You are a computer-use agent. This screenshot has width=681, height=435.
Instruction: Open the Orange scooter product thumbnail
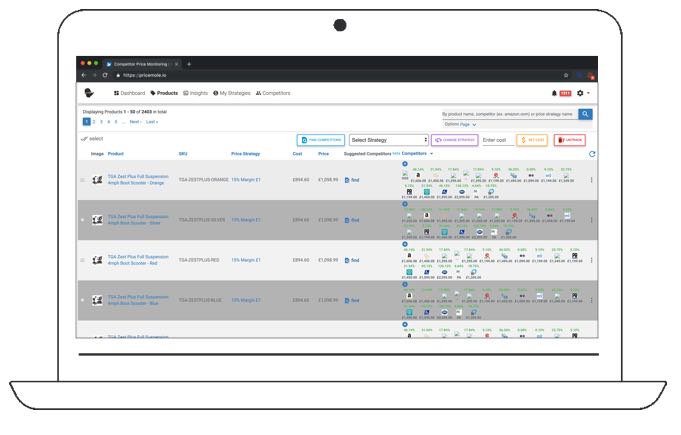(97, 180)
